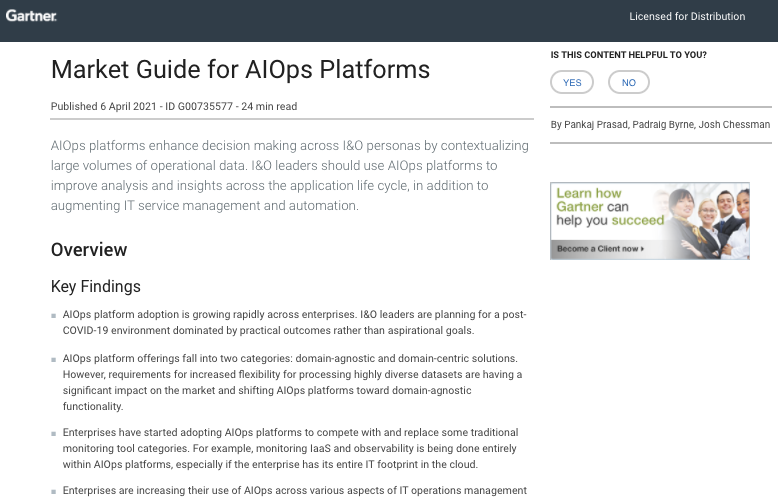Click the IS THIS CONTENT HELPFUL TO YOU label
778x498 pixels.
click(x=628, y=55)
